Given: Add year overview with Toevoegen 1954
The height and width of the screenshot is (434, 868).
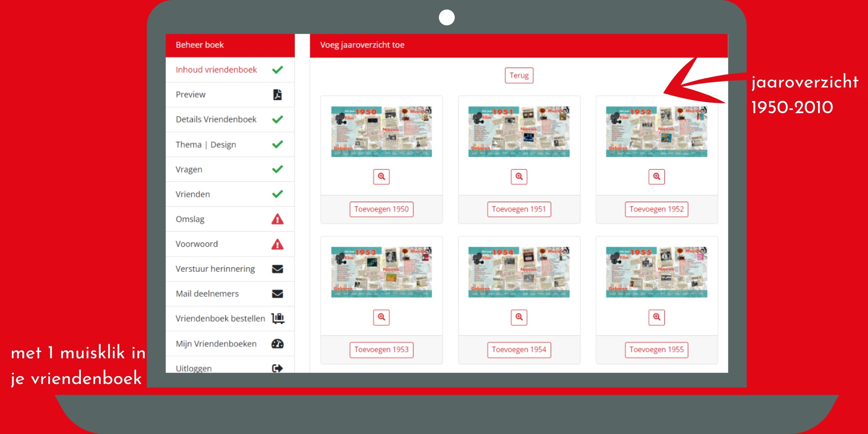Looking at the screenshot, I should point(519,350).
